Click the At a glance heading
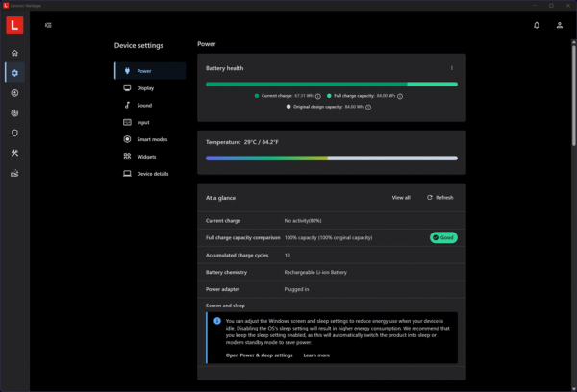This screenshot has width=577, height=392. pos(220,198)
